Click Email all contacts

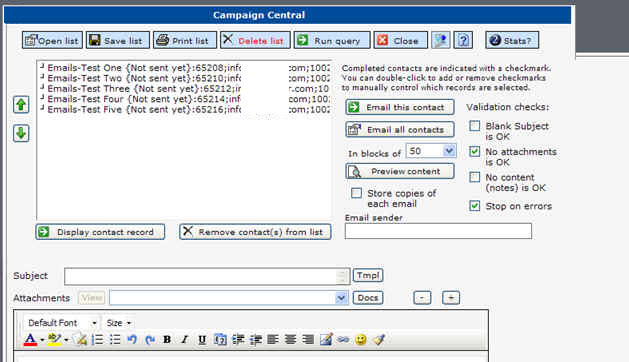coord(400,130)
